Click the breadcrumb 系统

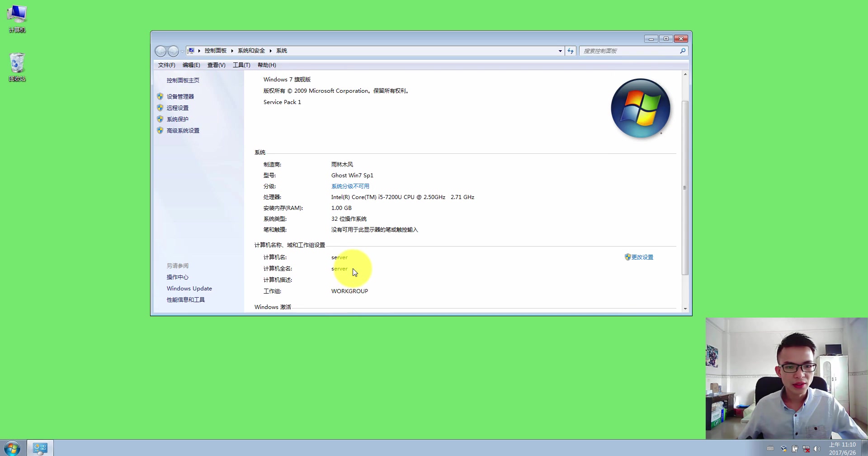281,51
